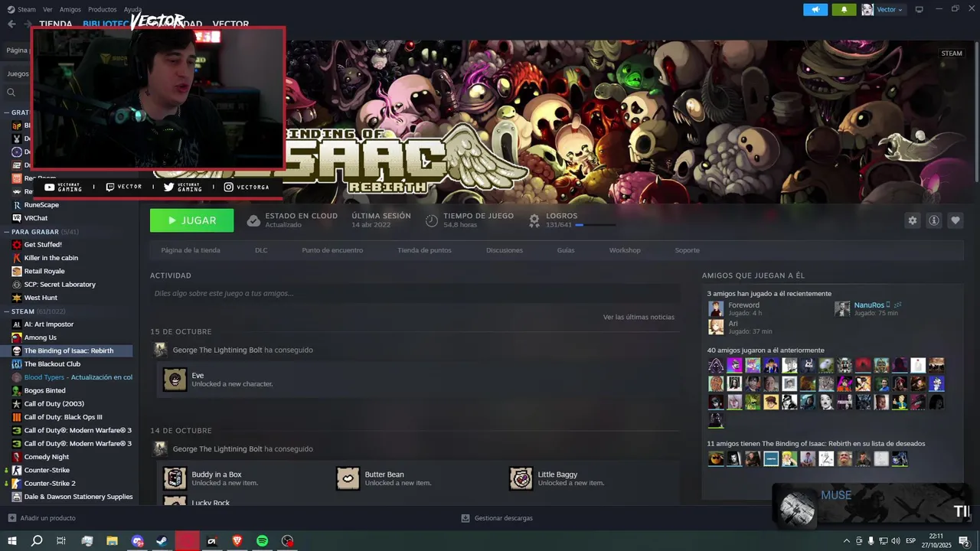
Task: Click the LOGROS progress bar
Action: 596,225
